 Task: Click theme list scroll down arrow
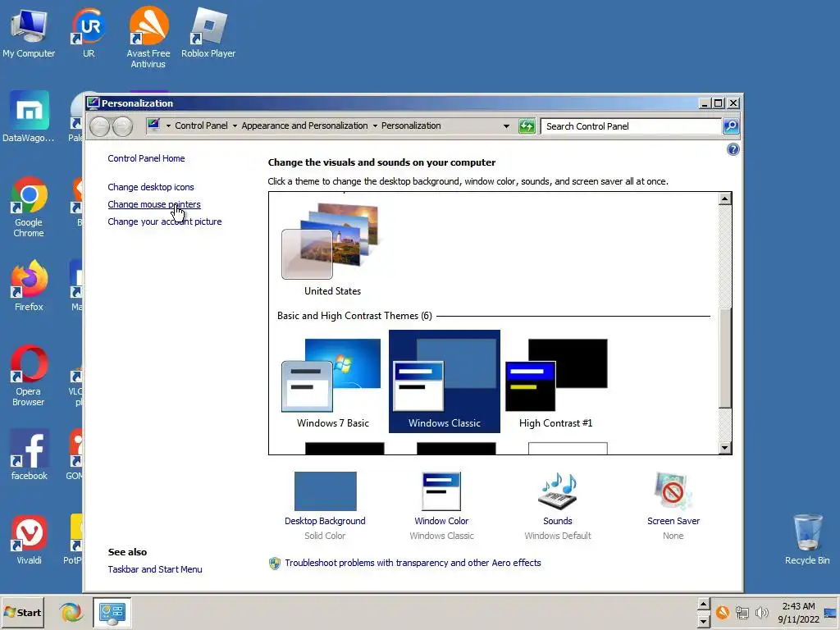(725, 448)
